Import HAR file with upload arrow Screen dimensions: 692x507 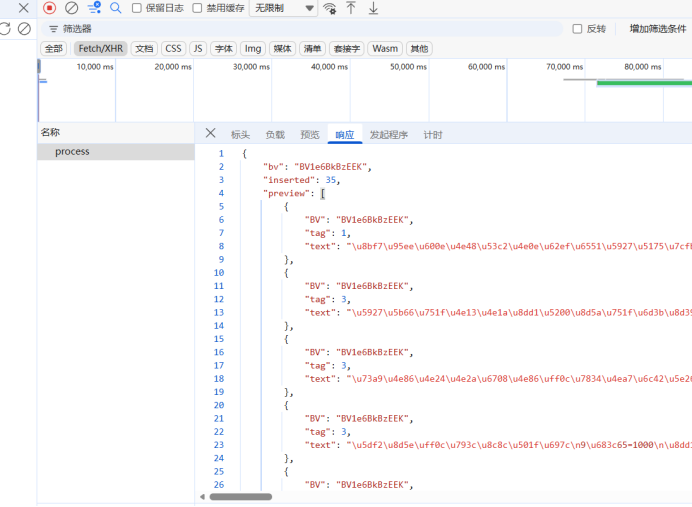pyautogui.click(x=351, y=8)
